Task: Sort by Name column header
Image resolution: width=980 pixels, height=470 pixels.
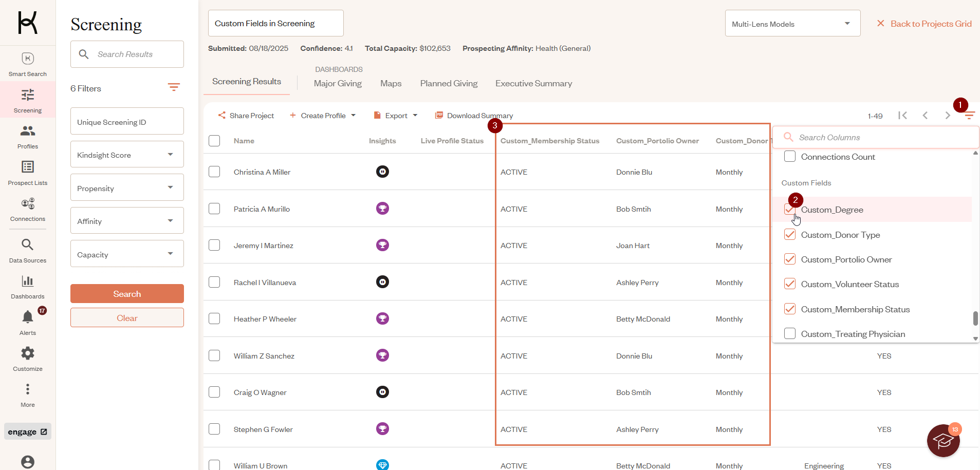Action: 244,141
